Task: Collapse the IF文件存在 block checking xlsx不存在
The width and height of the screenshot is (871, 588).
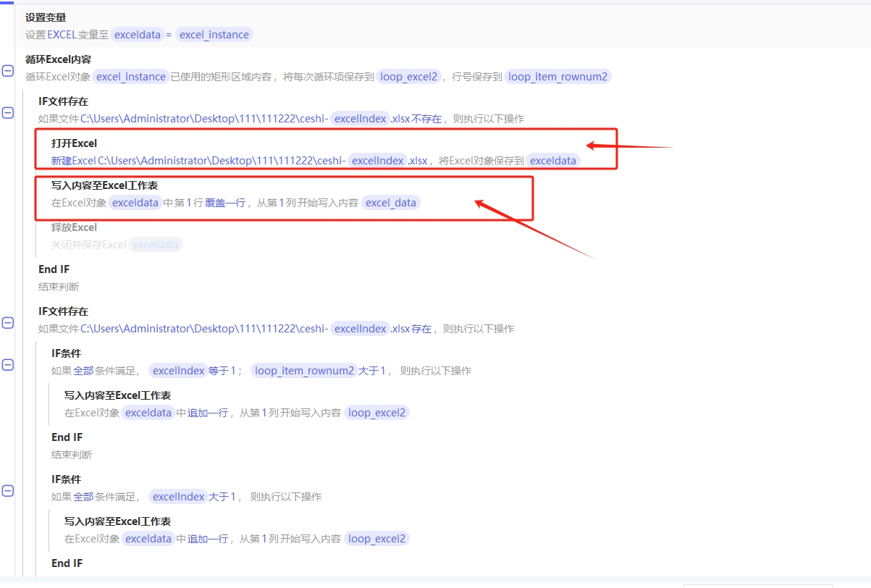Action: point(7,113)
